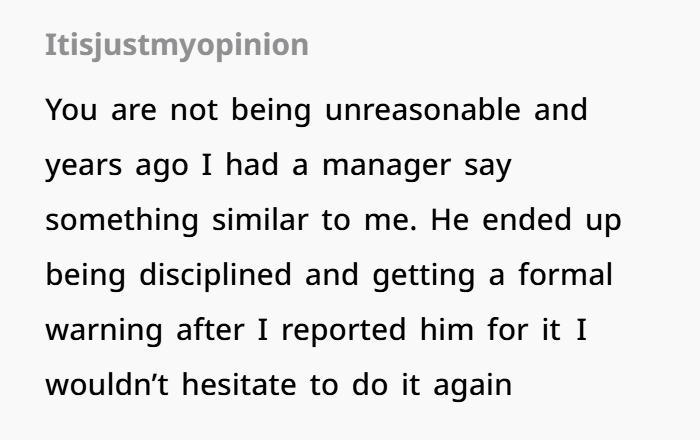
Task: Select the word "ended" in third line
Action: pos(527,220)
